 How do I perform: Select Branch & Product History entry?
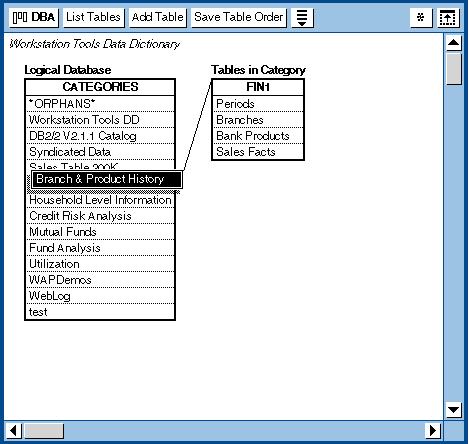tap(106, 179)
